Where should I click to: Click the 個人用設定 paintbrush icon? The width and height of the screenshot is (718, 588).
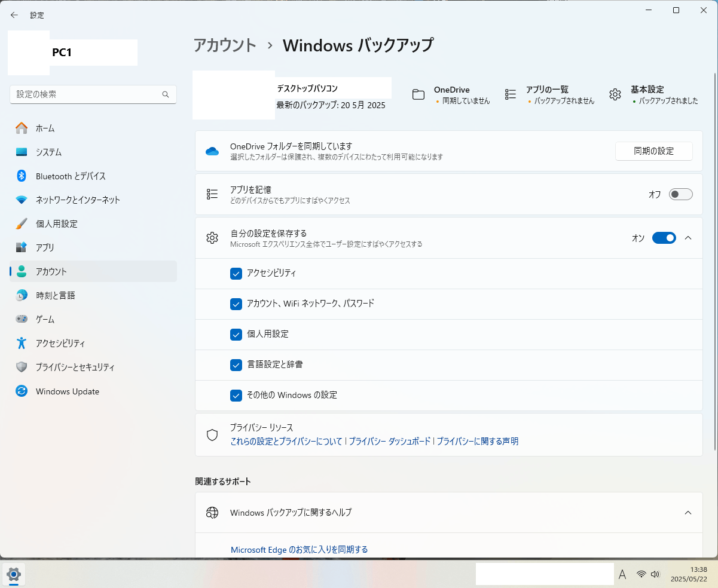(22, 223)
